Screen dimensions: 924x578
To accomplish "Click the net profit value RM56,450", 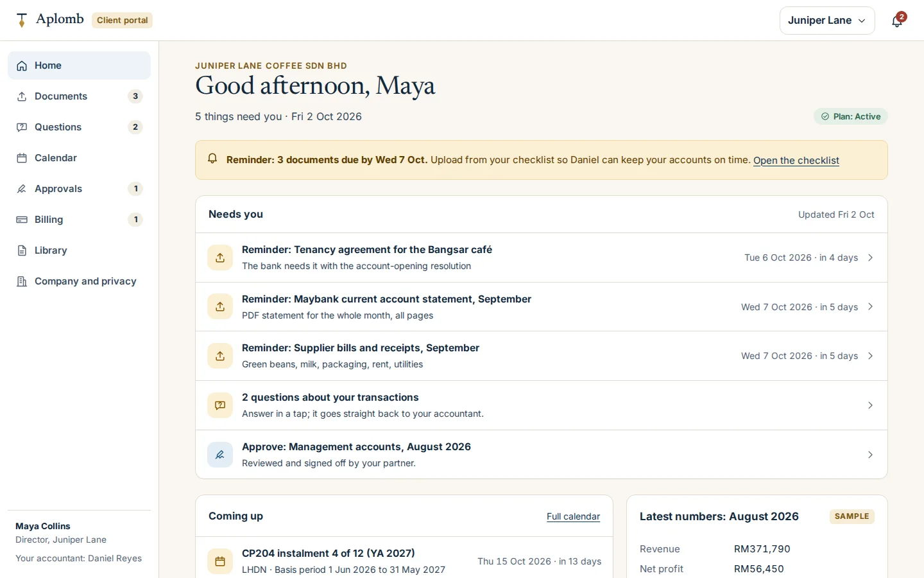I will tap(759, 569).
